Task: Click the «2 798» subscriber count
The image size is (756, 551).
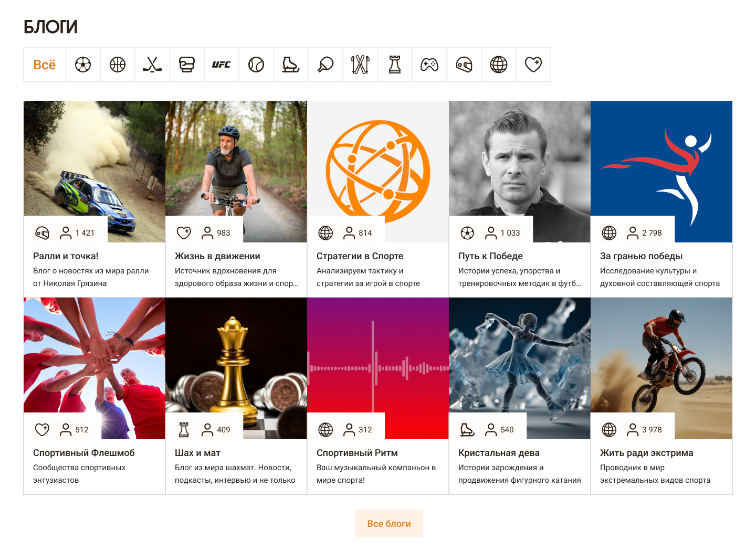Action: 652,233
